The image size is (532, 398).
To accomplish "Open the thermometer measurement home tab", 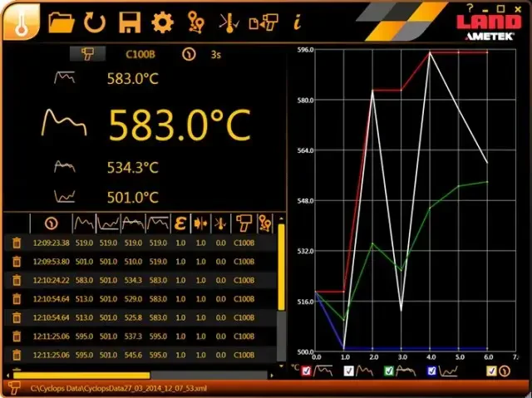I will point(20,20).
